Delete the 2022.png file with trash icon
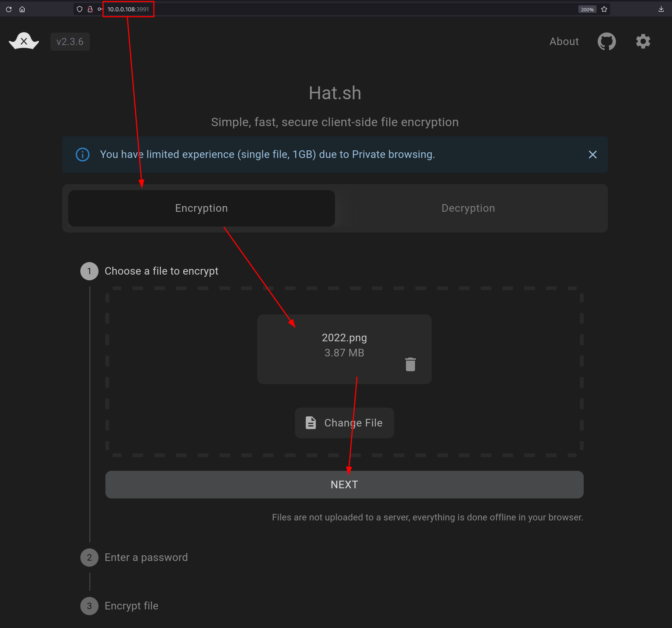The image size is (672, 628). (410, 364)
